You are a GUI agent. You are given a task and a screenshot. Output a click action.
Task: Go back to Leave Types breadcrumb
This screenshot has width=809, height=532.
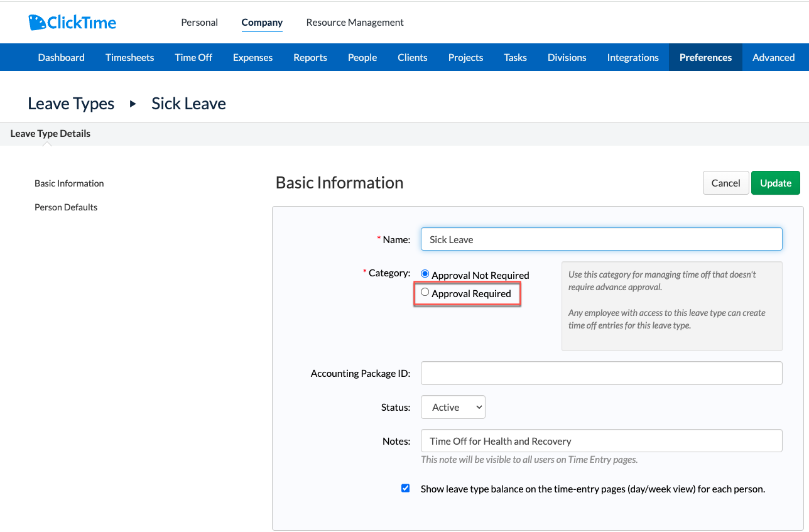(x=71, y=104)
